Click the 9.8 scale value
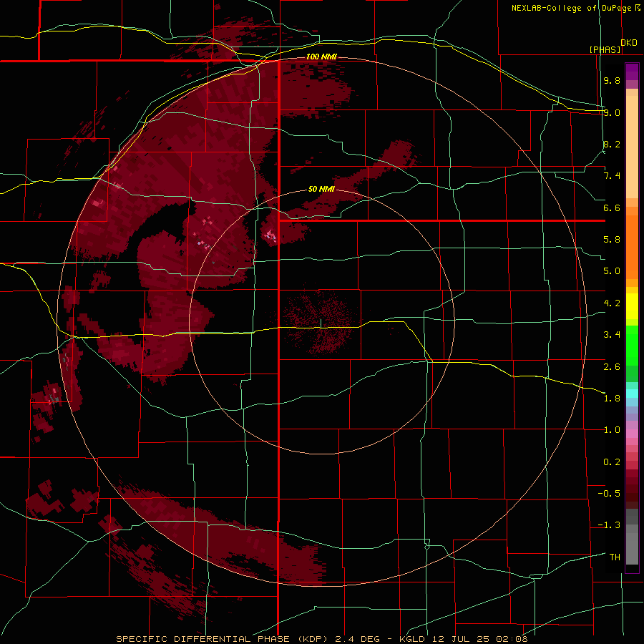Viewport: 644px width, 644px height. [x=612, y=80]
